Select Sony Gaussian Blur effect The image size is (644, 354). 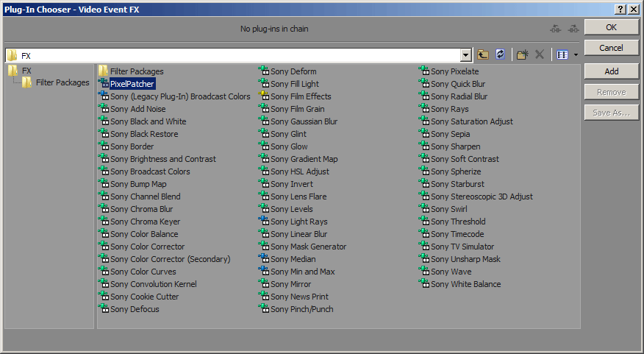(304, 121)
